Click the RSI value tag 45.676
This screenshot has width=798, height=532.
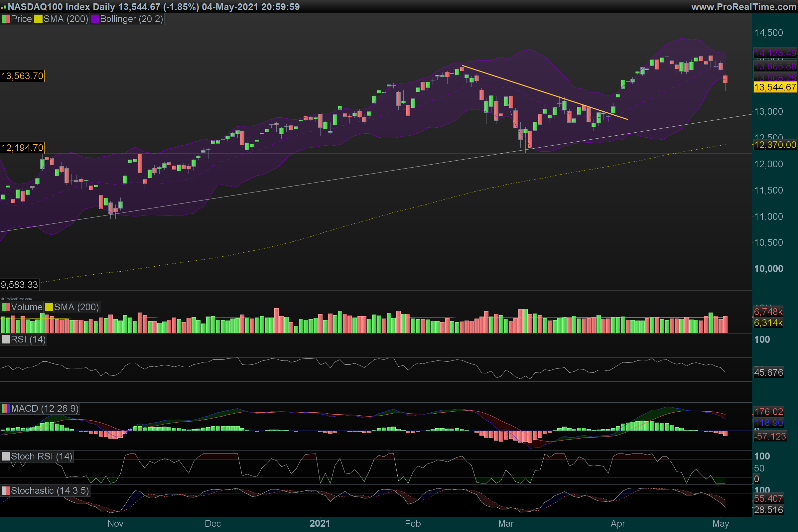tap(768, 372)
